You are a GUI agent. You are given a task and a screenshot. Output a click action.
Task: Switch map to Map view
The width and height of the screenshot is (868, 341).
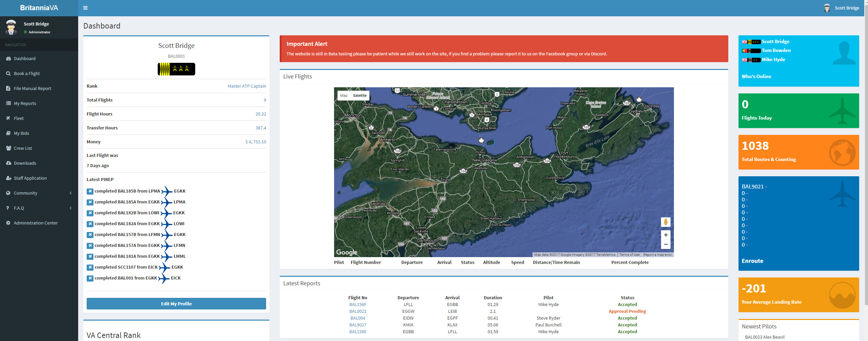(344, 95)
